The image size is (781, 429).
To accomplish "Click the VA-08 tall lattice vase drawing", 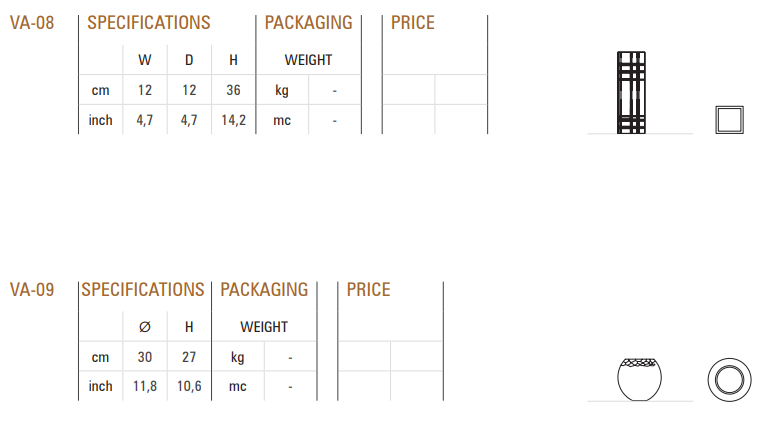I will pos(631,92).
